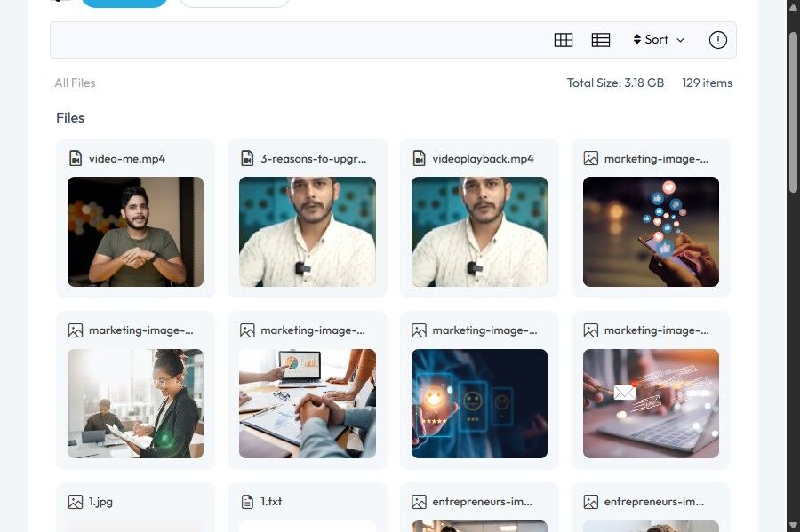Click the scrollbar up arrow
This screenshot has height=532, width=800.
[793, 7]
